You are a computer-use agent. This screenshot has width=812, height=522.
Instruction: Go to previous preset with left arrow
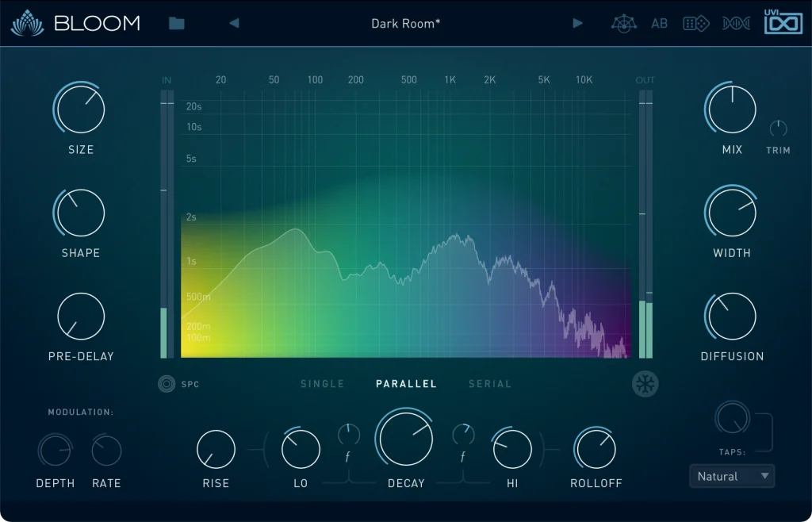(234, 24)
